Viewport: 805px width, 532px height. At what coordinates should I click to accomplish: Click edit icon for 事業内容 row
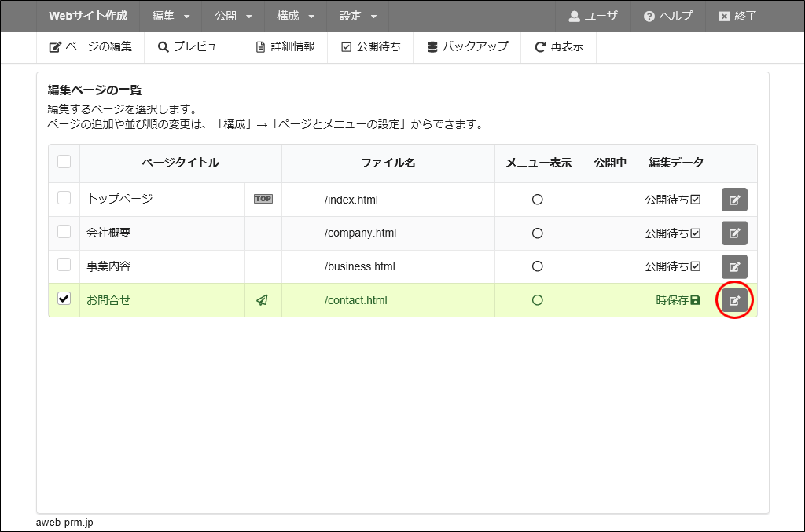[734, 266]
